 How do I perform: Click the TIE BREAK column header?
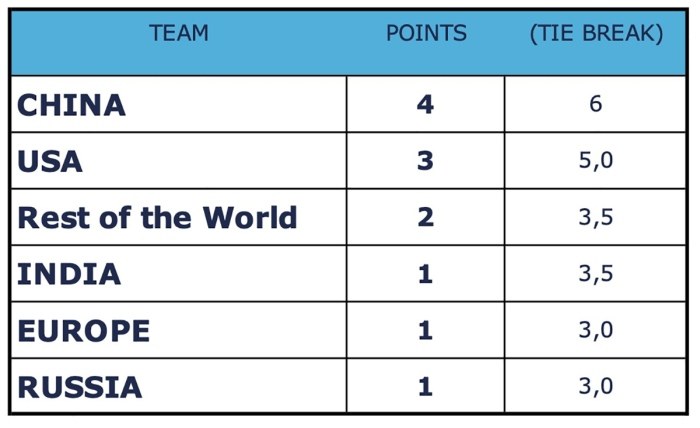coord(596,34)
